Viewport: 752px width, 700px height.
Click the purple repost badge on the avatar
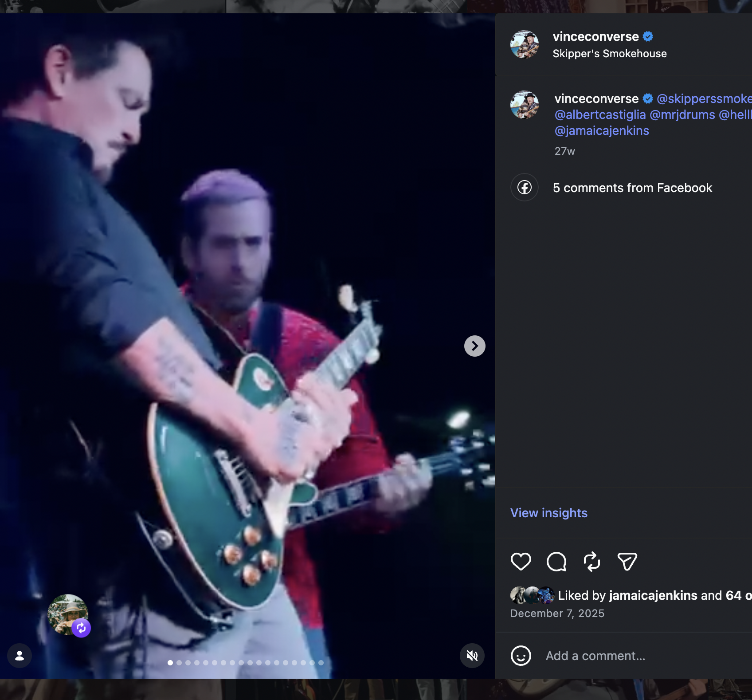click(81, 628)
